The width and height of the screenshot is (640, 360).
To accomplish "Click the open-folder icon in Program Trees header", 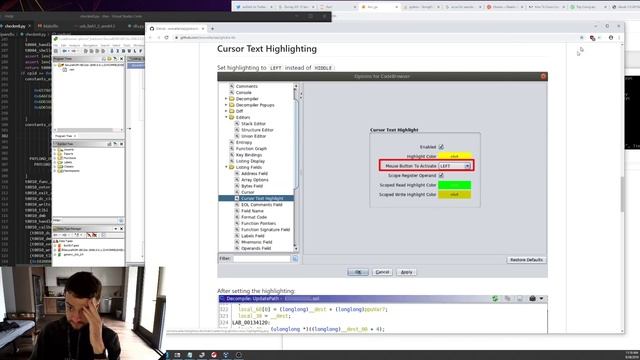I will (109, 59).
